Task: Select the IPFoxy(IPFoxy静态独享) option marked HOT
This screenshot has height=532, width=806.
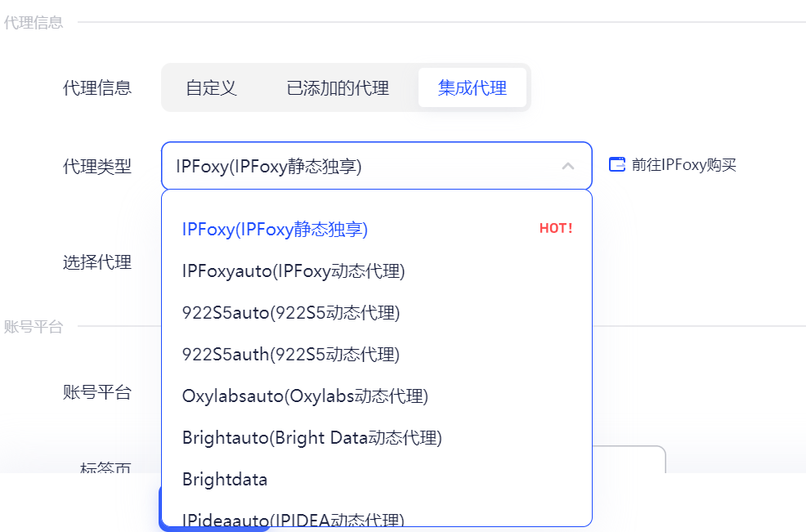Action: [275, 229]
